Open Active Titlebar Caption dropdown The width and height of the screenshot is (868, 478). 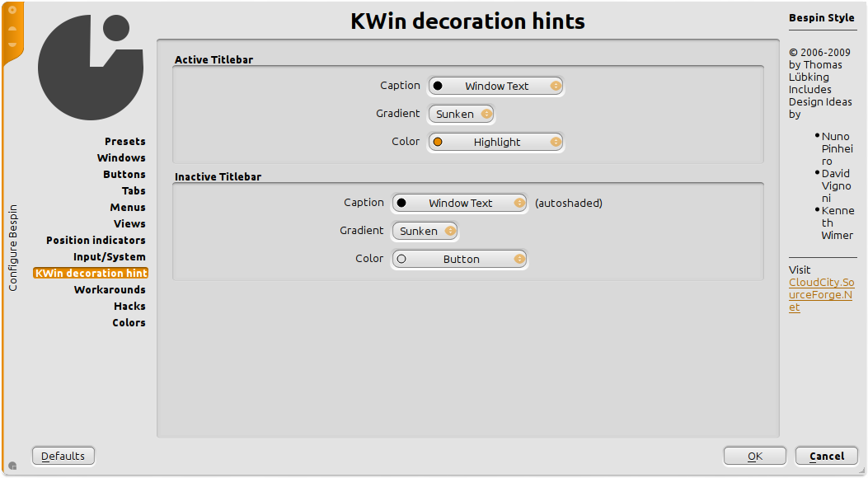tap(496, 86)
